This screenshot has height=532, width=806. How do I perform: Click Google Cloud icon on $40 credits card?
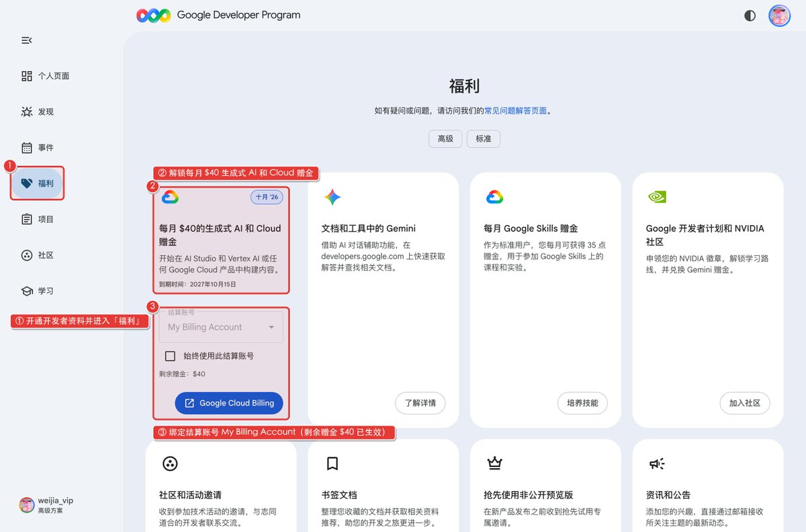click(x=169, y=197)
